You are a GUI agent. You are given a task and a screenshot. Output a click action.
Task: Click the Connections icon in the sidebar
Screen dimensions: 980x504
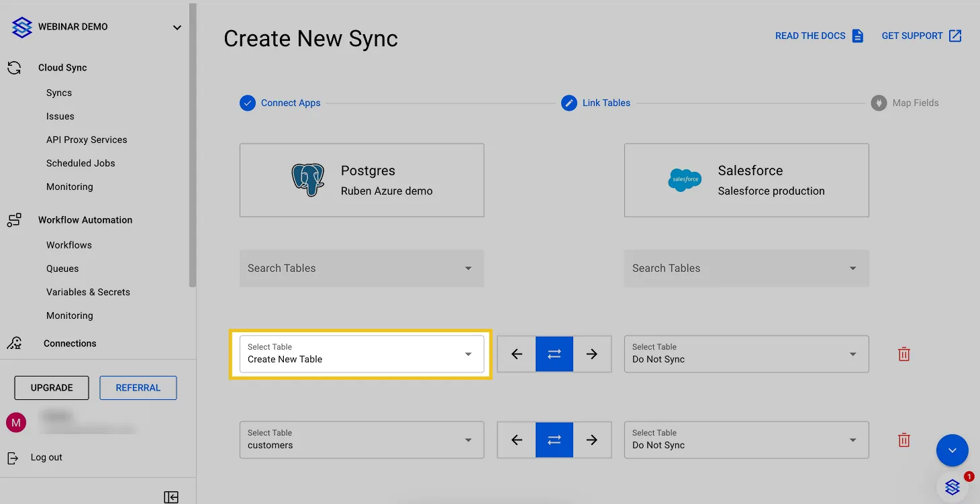pos(14,344)
